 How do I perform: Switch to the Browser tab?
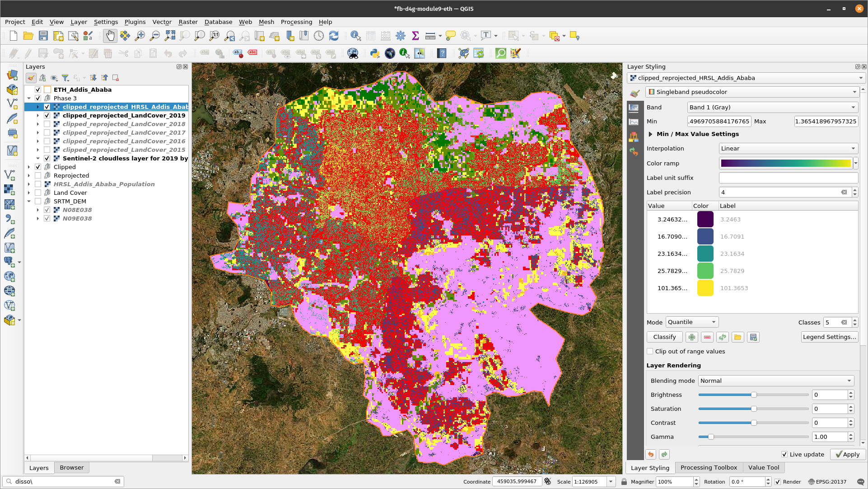point(71,467)
